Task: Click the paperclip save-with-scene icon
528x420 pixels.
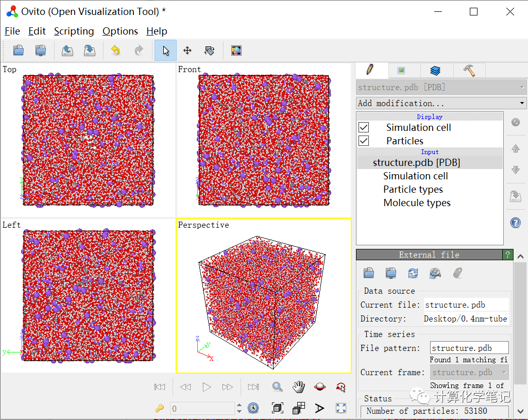Action: click(457, 273)
